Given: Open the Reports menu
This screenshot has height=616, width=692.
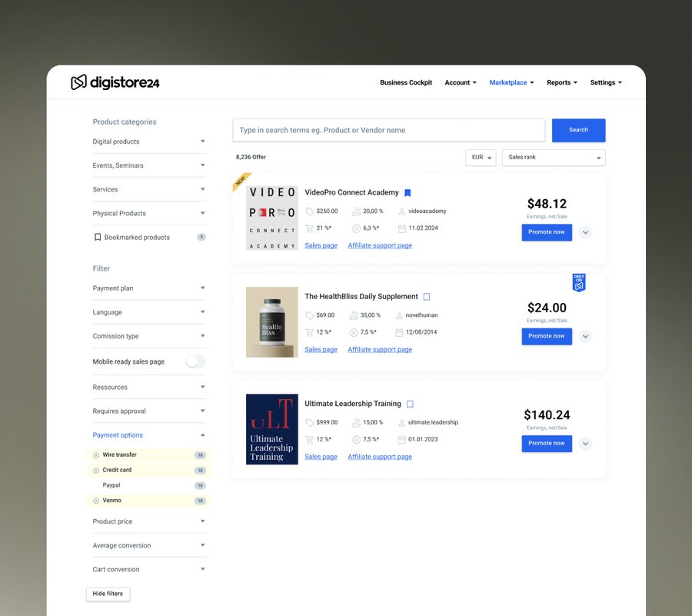Looking at the screenshot, I should click(562, 82).
